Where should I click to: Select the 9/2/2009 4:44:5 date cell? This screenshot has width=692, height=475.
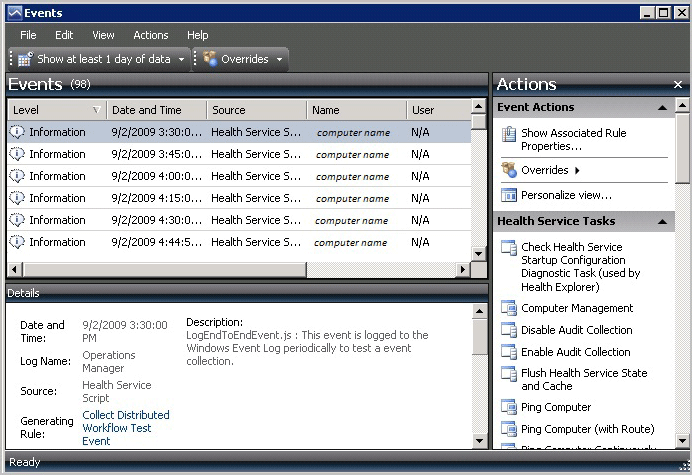point(156,242)
